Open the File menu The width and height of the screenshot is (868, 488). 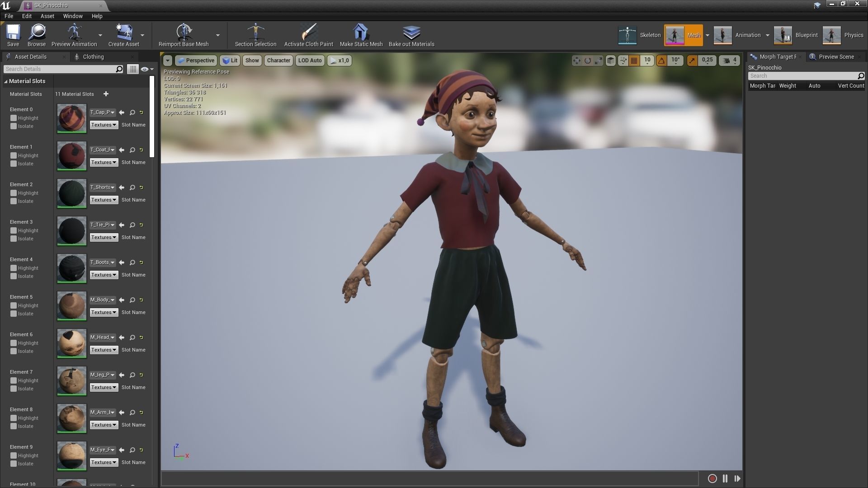tap(9, 16)
